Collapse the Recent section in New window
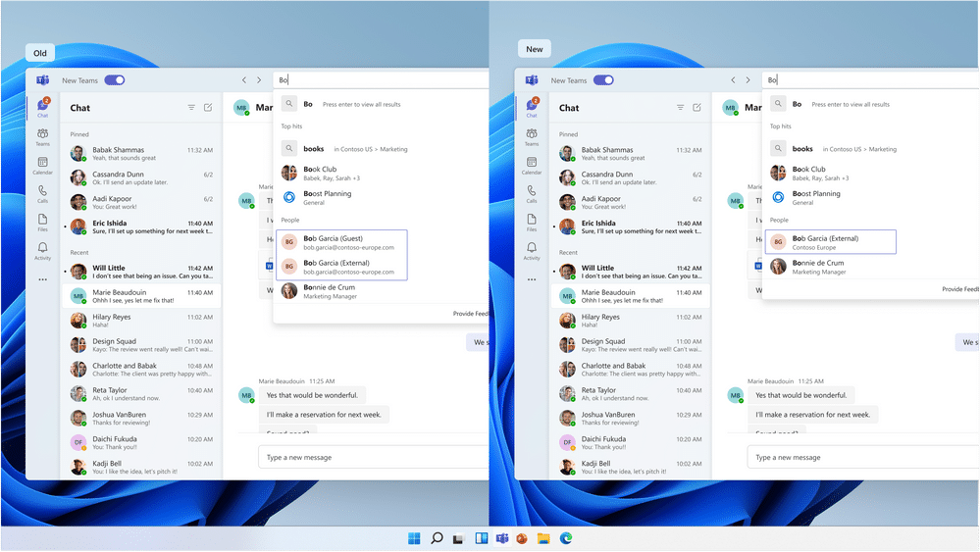Image resolution: width=980 pixels, height=552 pixels. tap(568, 253)
